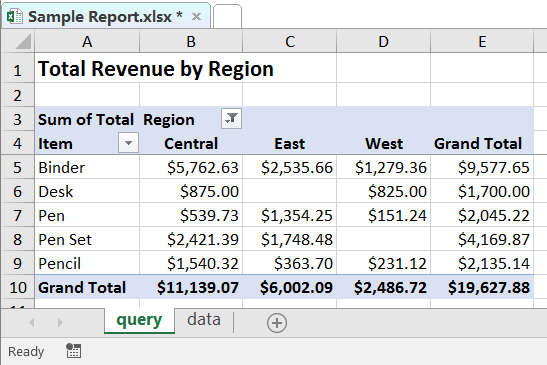This screenshot has height=365, width=547.
Task: Select cell with $2,535.66
Action: click(290, 167)
